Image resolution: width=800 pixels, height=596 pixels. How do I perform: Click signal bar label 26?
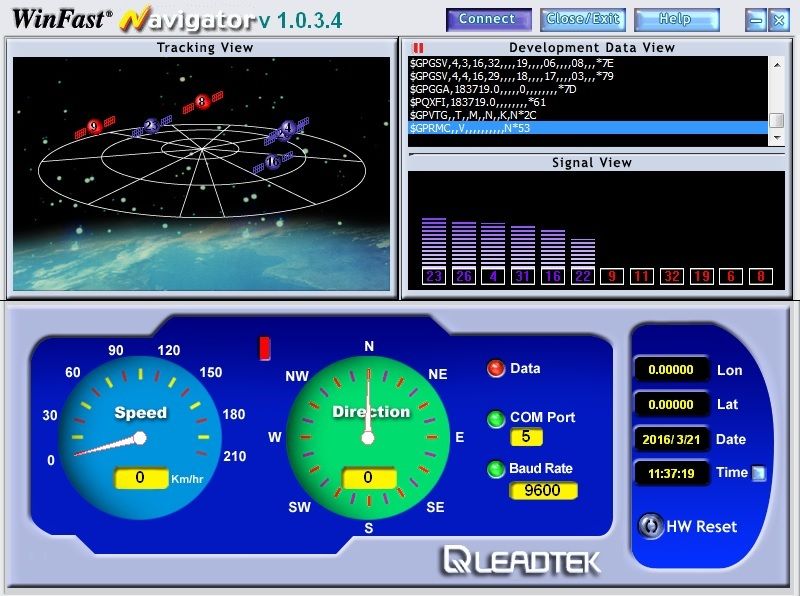[x=463, y=276]
